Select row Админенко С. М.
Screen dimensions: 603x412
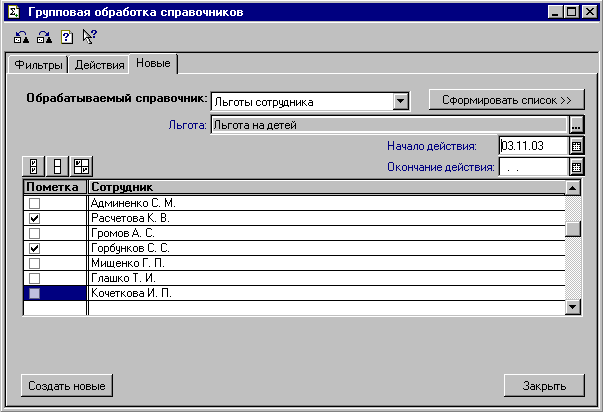click(x=294, y=203)
